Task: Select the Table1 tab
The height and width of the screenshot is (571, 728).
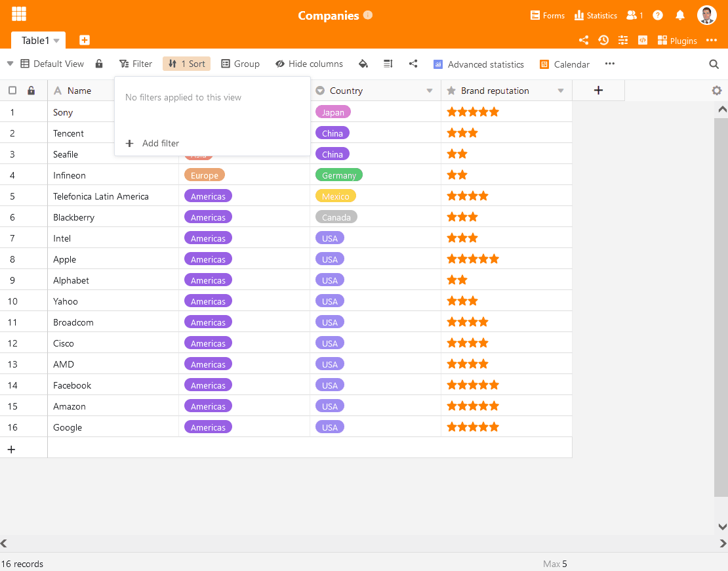Action: point(38,41)
